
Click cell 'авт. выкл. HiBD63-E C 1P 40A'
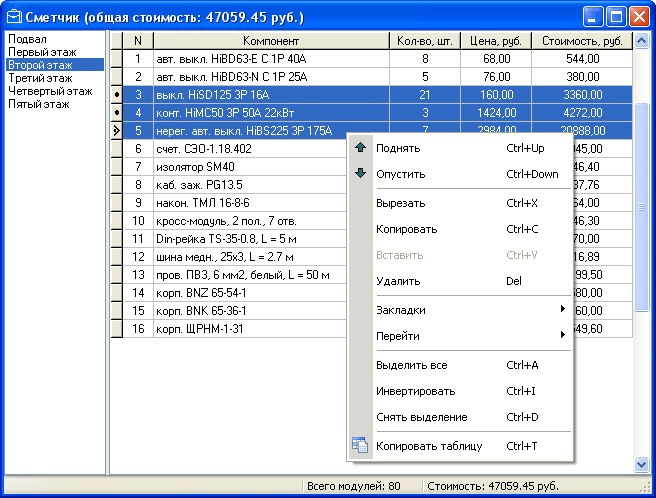(x=272, y=59)
